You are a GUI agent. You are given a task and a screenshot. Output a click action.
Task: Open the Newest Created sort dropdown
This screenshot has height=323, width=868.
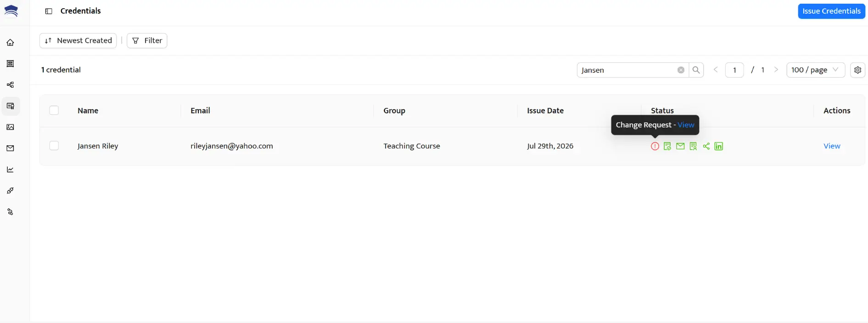[78, 40]
